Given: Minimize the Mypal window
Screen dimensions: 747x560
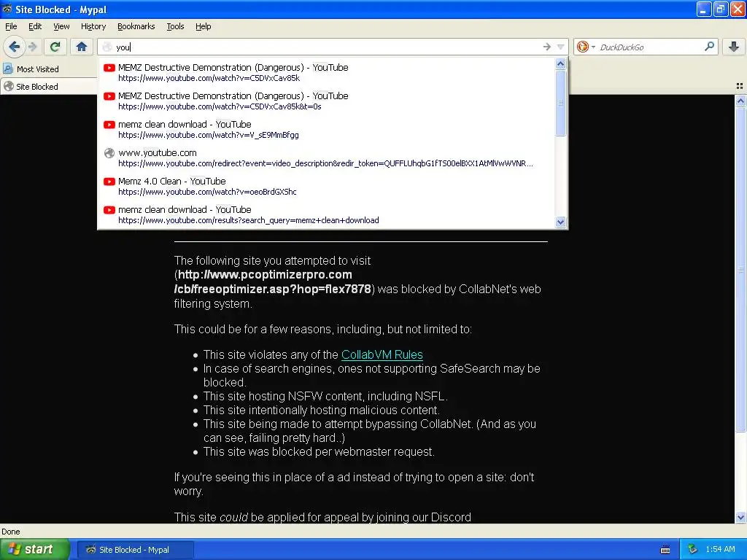Looking at the screenshot, I should (704, 9).
